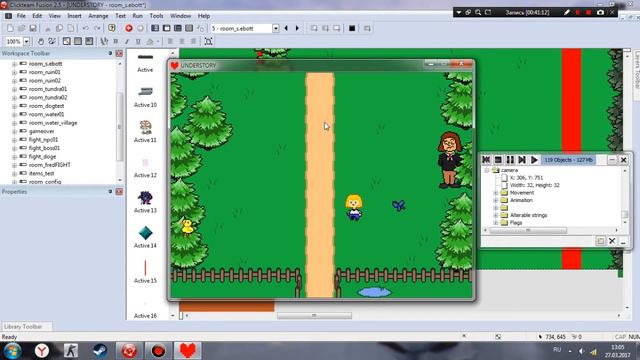Click the Undo arrow in the toolbar
This screenshot has width=640, height=360.
click(x=85, y=28)
